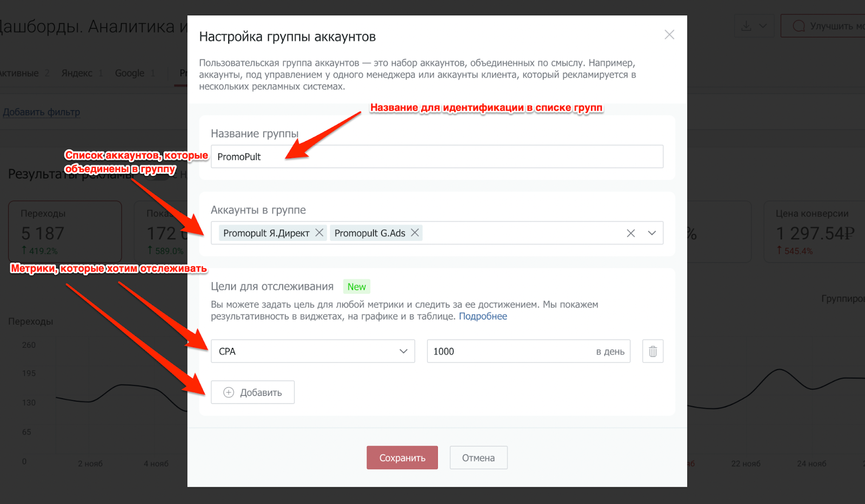This screenshot has width=865, height=504.
Task: Switch to the Google tab in background
Action: pos(130,73)
